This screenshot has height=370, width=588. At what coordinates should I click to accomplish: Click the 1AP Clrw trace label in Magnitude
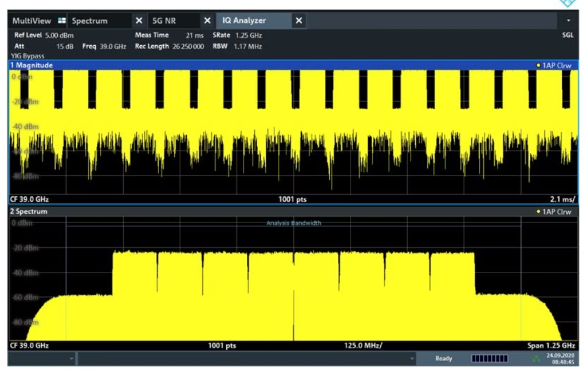point(557,65)
